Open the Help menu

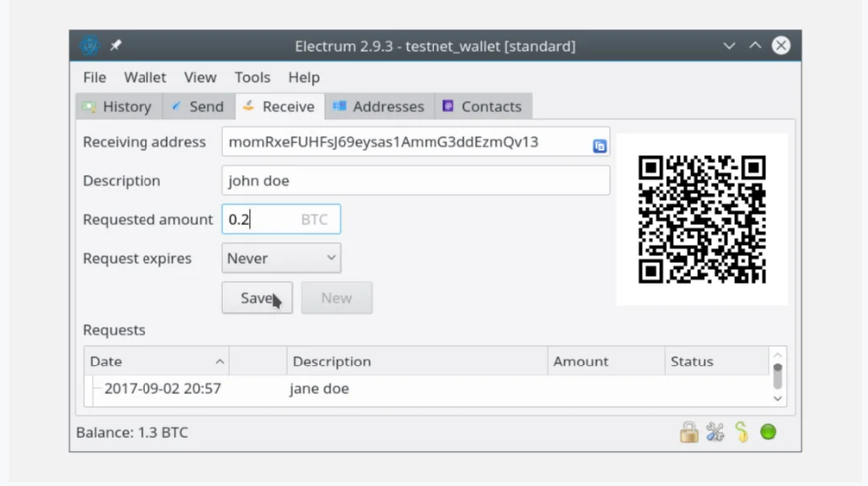pos(304,77)
